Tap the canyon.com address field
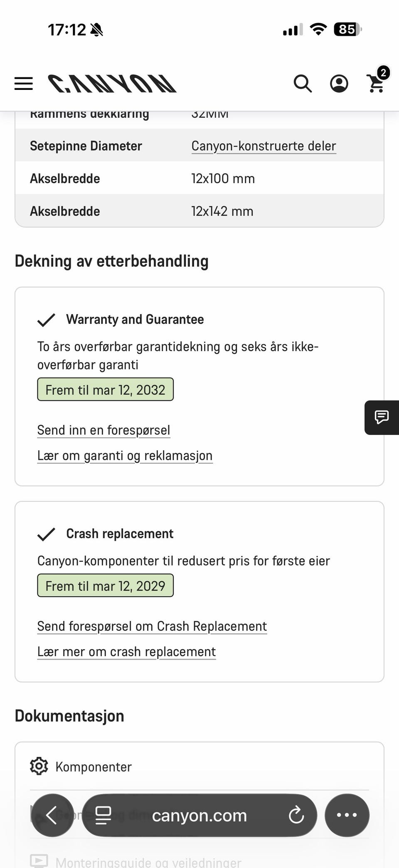This screenshot has width=399, height=868. pos(199,815)
